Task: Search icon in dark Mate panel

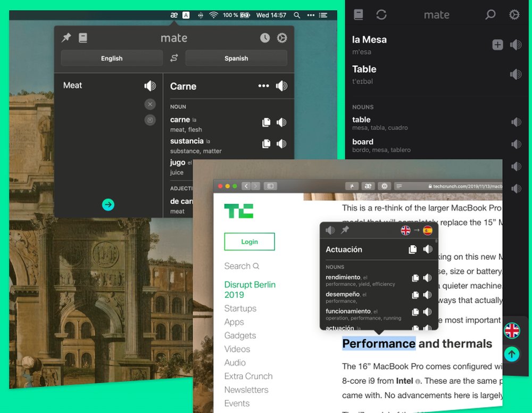Action: click(491, 14)
